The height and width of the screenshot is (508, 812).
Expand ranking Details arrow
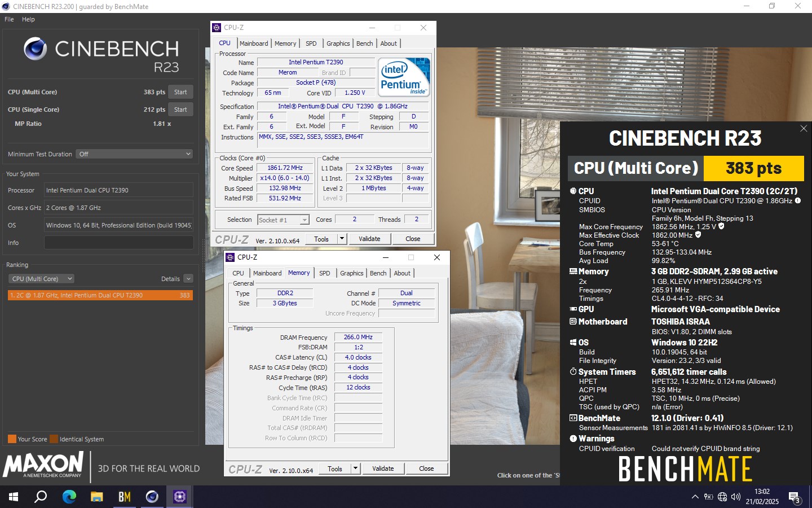point(188,279)
